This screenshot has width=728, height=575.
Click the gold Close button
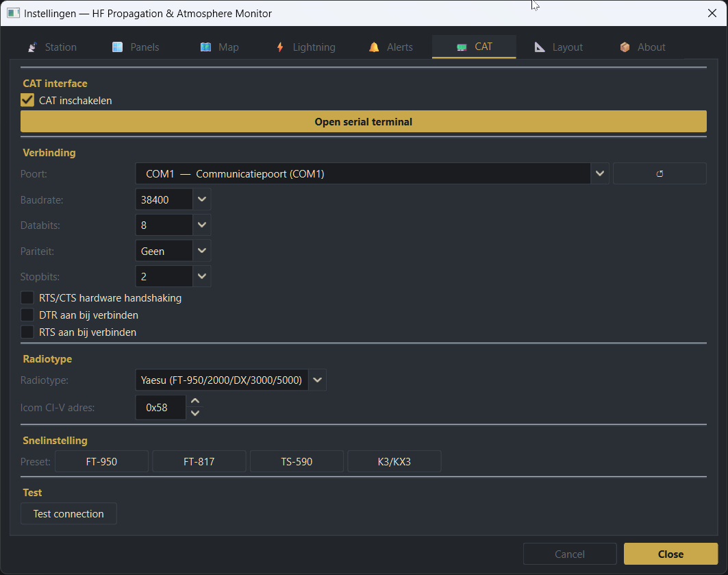671,554
